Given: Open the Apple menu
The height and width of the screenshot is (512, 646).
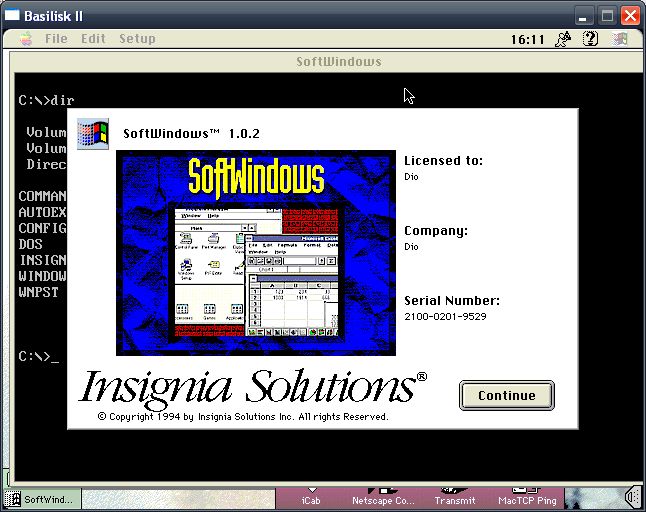Looking at the screenshot, I should [x=26, y=39].
